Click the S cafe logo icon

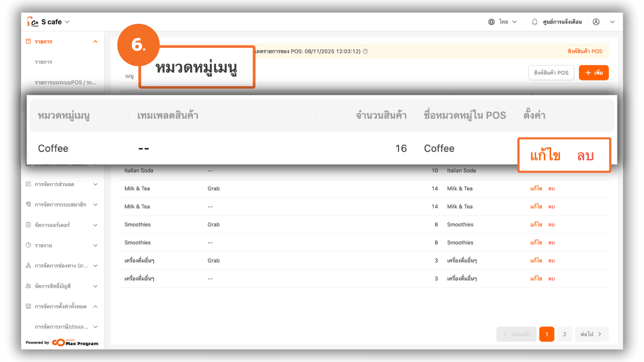[33, 22]
